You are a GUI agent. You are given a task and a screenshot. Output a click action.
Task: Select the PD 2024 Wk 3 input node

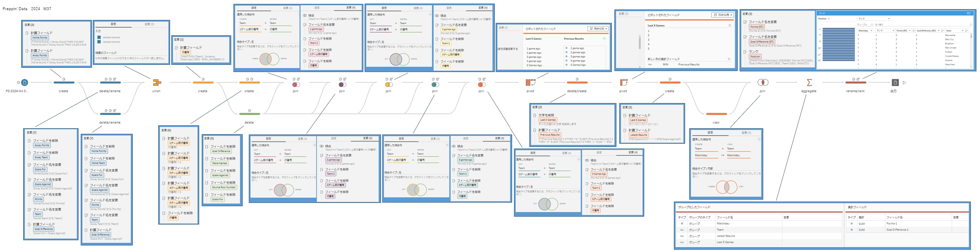point(24,82)
